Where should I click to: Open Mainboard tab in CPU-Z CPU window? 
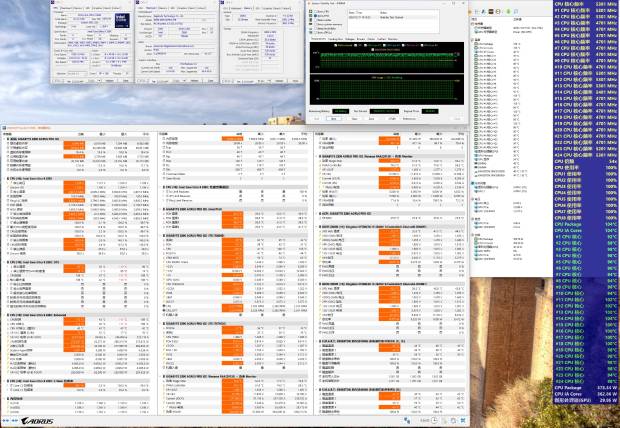[x=64, y=8]
